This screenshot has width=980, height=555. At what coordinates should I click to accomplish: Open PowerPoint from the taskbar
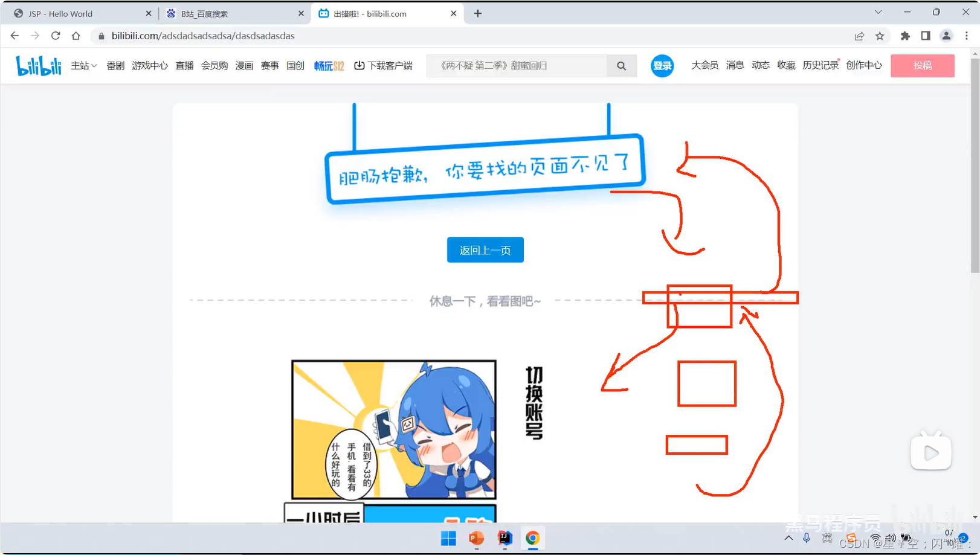click(477, 538)
